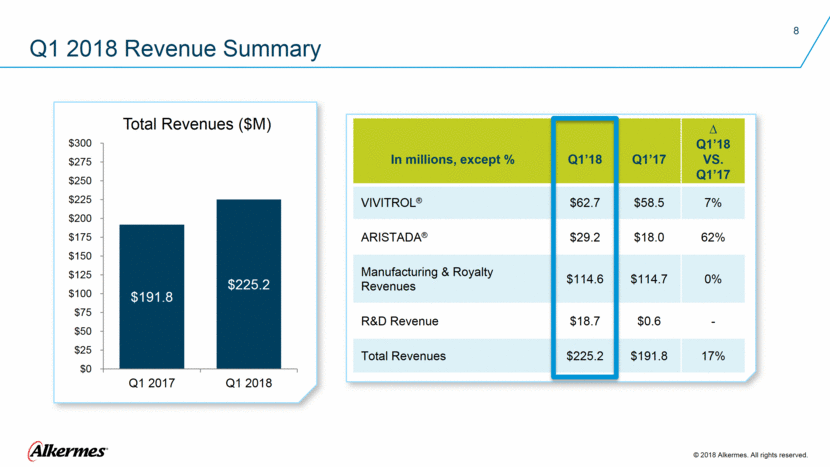Click the ARISTADA row label

[394, 237]
